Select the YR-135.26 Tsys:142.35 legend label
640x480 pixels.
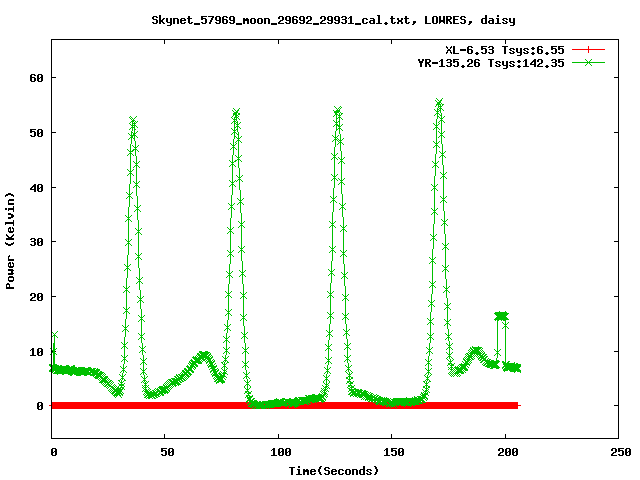(x=491, y=63)
